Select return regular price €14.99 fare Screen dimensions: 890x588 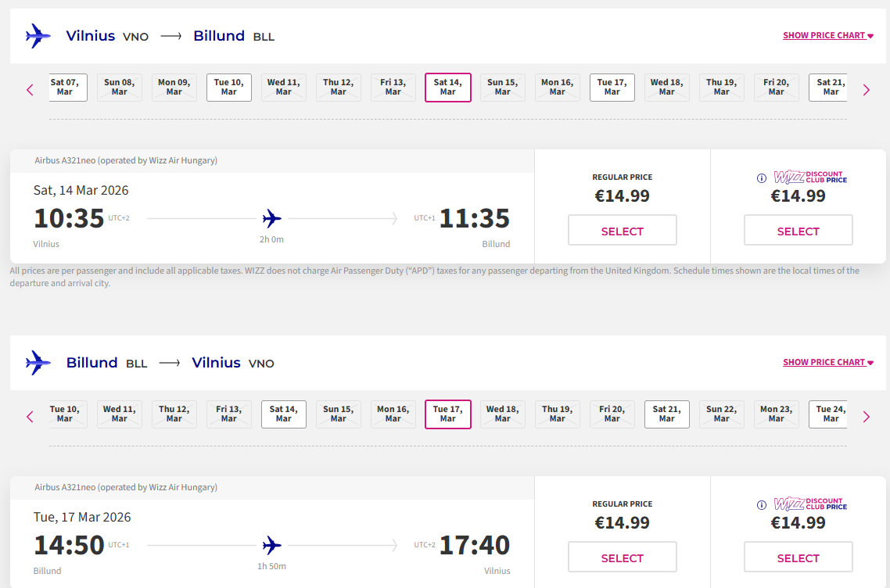622,558
